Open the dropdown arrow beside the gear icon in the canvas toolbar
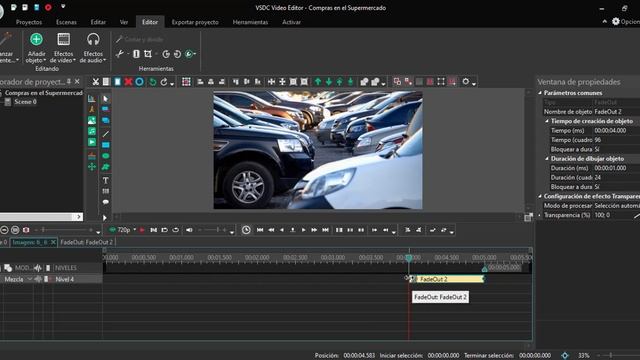 point(474,84)
